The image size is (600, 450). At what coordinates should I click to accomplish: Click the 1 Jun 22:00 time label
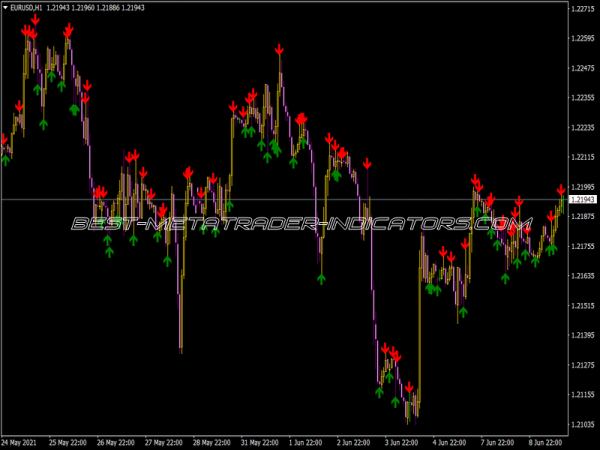(x=311, y=441)
